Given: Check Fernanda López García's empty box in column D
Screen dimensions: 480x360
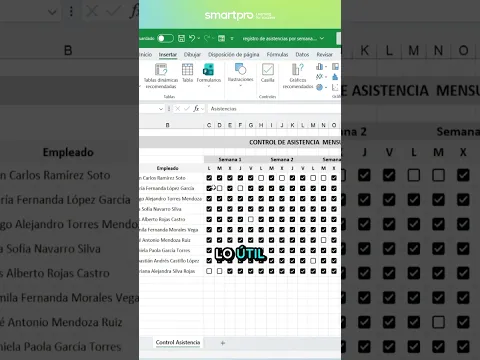Looking at the screenshot, I should (x=219, y=188).
